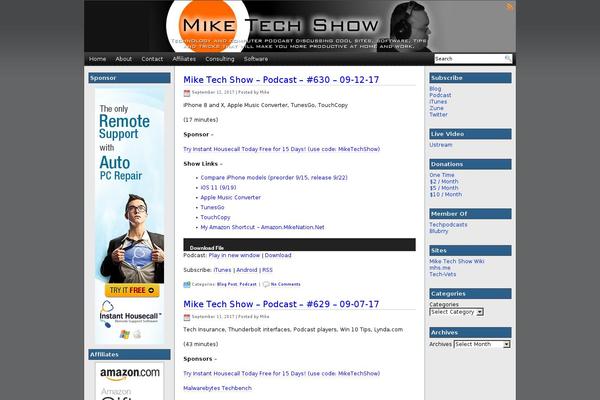Screen dimensions: 600x400
Task: Click the RSS feed icon in header
Action: click(x=509, y=7)
